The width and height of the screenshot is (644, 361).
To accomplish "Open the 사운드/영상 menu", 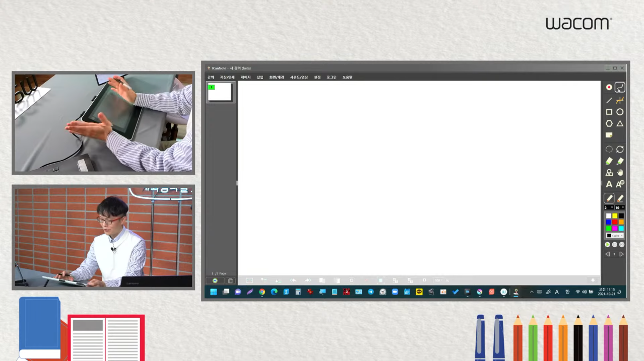I will point(299,77).
